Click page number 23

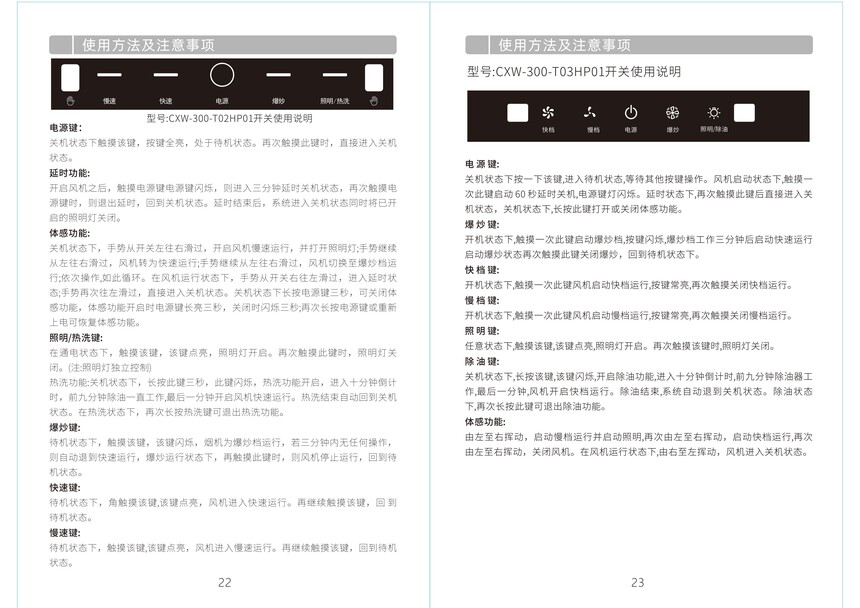point(637,583)
